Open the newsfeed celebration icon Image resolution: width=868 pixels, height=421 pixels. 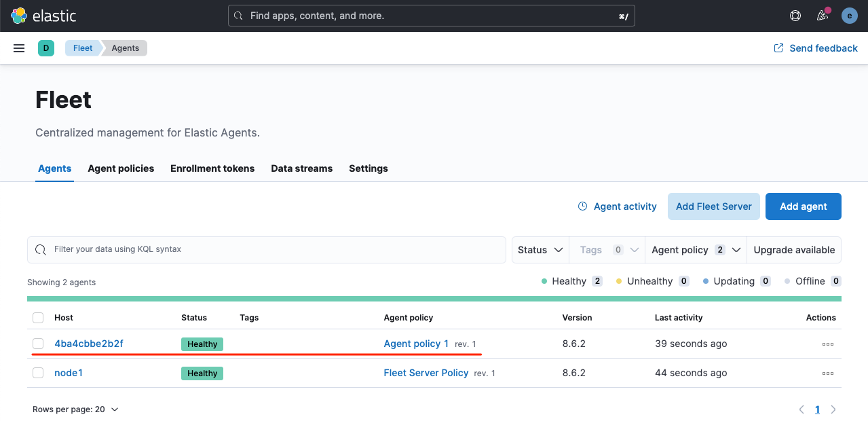coord(823,16)
